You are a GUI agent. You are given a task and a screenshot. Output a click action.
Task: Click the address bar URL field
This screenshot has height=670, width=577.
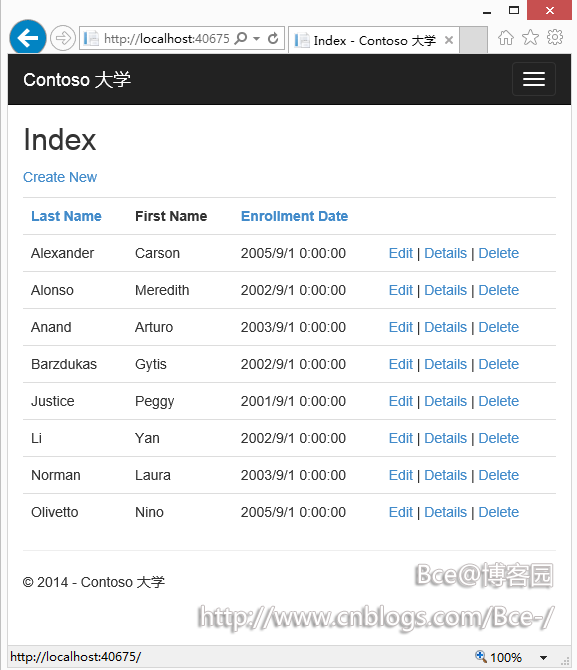click(x=167, y=38)
